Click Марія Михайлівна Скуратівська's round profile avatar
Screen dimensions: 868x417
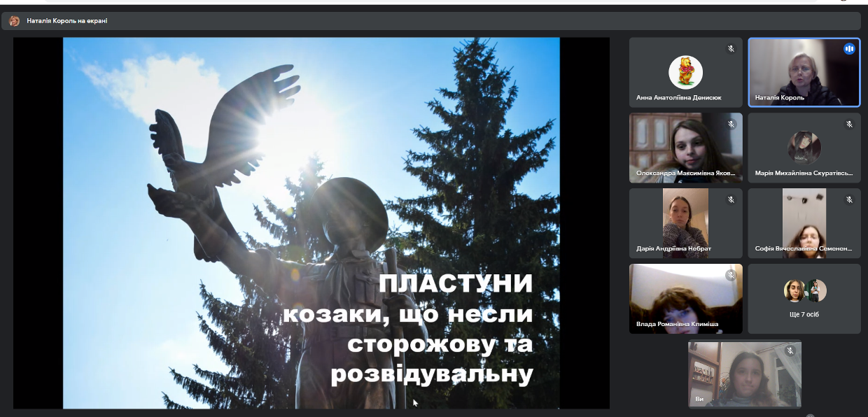(804, 148)
